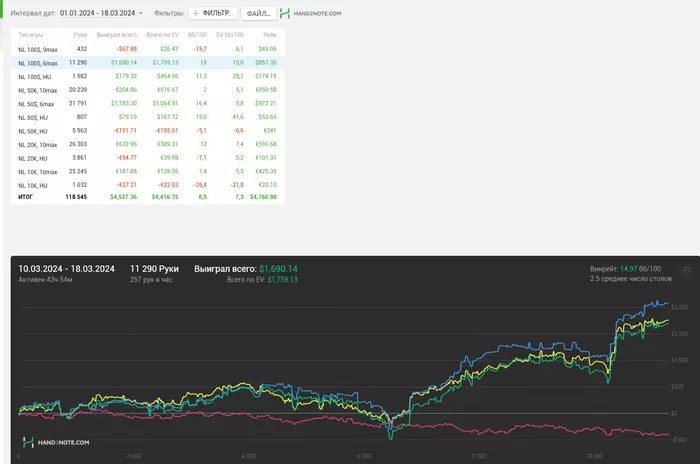The image size is (700, 464).
Task: Click the add ФИЛЬТР button
Action: (213, 13)
